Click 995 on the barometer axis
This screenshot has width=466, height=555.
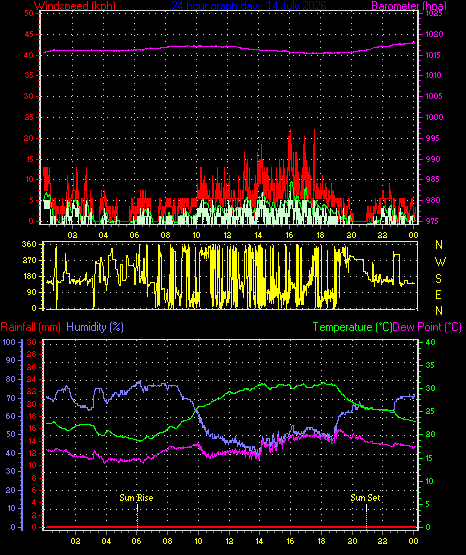click(x=433, y=138)
